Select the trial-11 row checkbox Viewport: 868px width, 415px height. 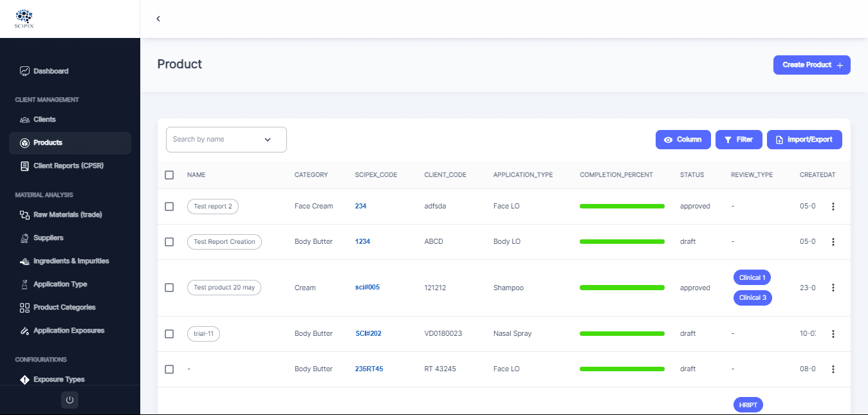click(x=169, y=334)
